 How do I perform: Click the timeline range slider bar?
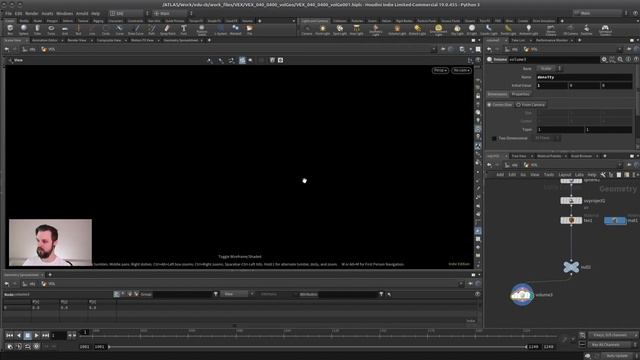point(318,347)
